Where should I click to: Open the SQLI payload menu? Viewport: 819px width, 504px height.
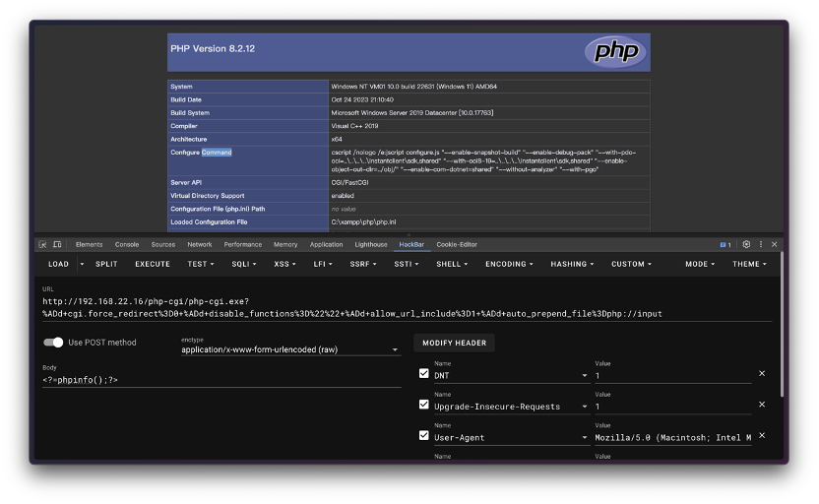[x=244, y=264]
